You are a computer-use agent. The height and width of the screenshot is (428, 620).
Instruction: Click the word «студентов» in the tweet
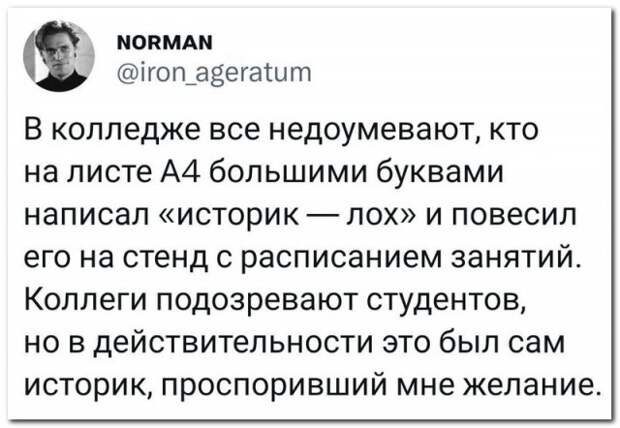(x=447, y=301)
